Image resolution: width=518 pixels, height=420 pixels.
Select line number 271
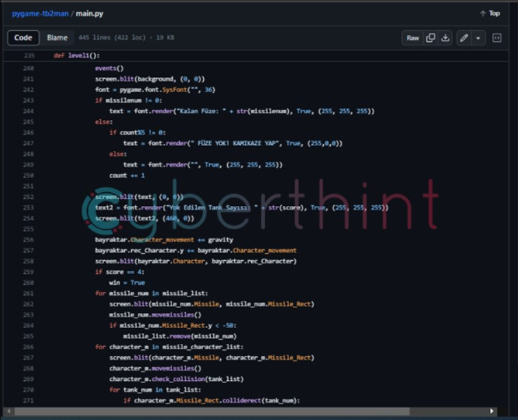coord(28,400)
